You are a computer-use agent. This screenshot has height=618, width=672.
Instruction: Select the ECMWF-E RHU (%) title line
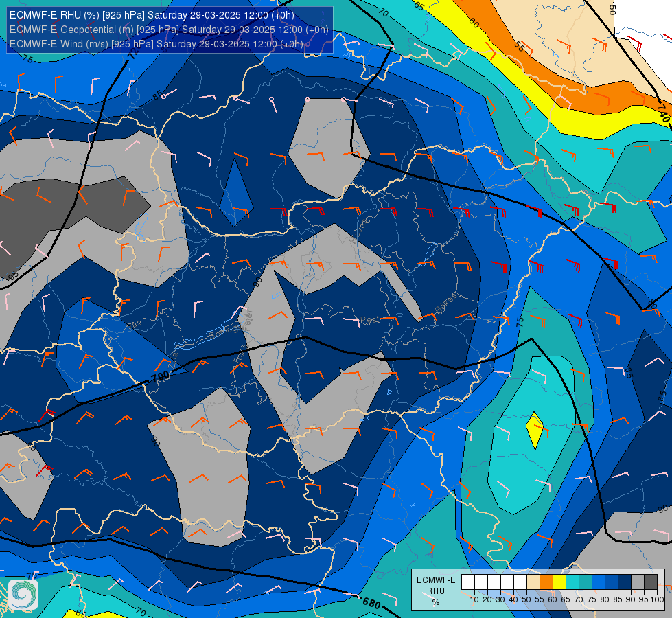pos(152,15)
